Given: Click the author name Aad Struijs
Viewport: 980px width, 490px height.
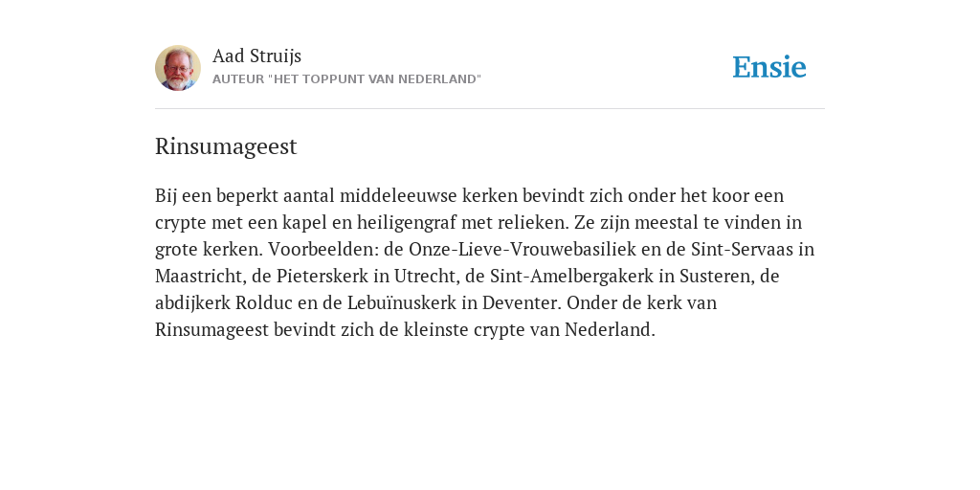Looking at the screenshot, I should point(256,56).
